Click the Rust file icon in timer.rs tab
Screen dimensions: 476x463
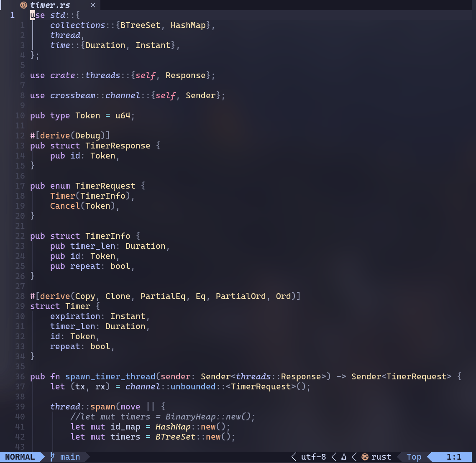[x=24, y=5]
